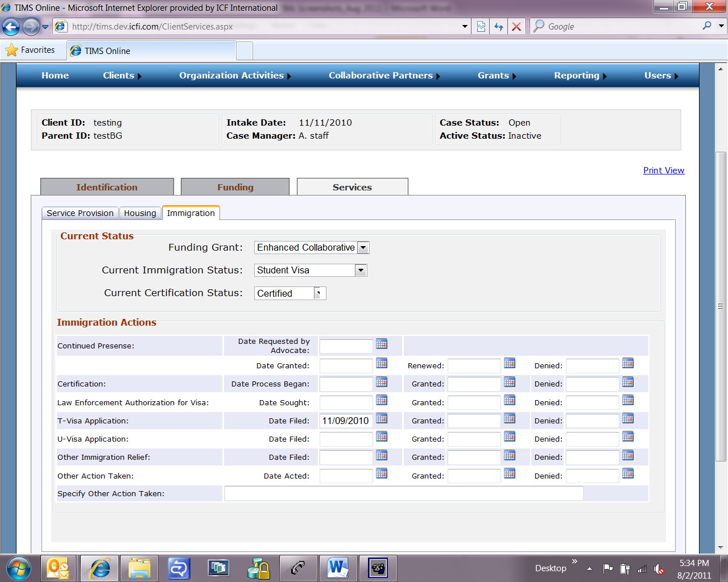Launch Microsoft Word from the taskbar
Viewport: 728px width, 582px height.
coord(337,568)
